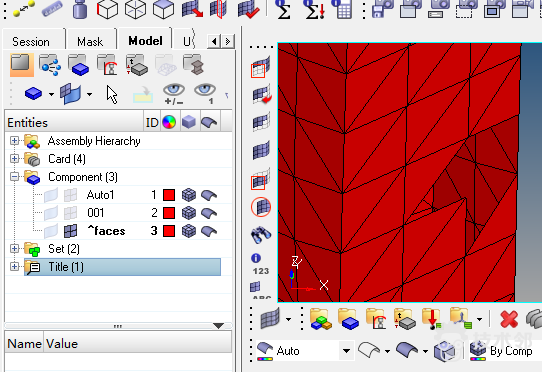Image resolution: width=542 pixels, height=372 pixels.
Task: Open the calculator icon in top toolbar
Action: (x=343, y=9)
